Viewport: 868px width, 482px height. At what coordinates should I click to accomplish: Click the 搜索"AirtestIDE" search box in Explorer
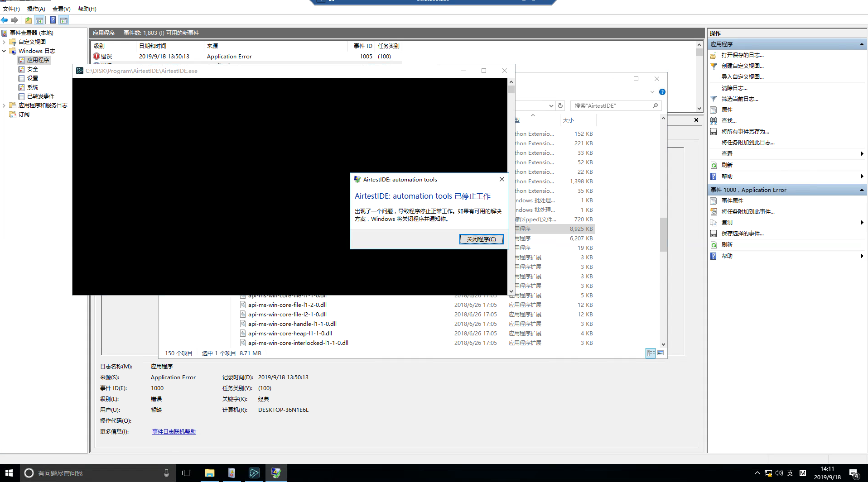[x=616, y=105]
